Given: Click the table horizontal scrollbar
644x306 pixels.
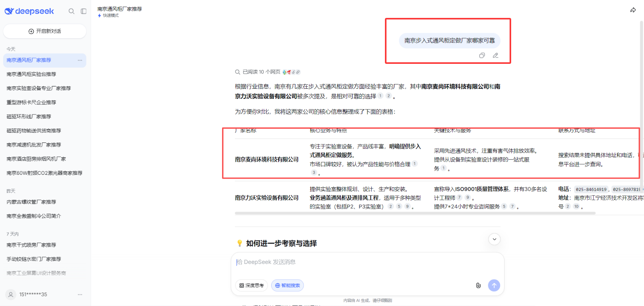Looking at the screenshot, I should pyautogui.click(x=415, y=213).
